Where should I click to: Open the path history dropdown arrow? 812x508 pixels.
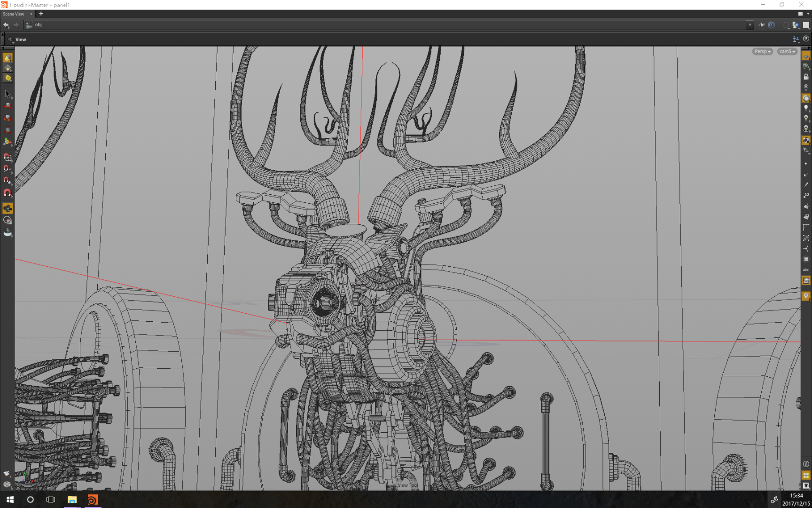[750, 25]
